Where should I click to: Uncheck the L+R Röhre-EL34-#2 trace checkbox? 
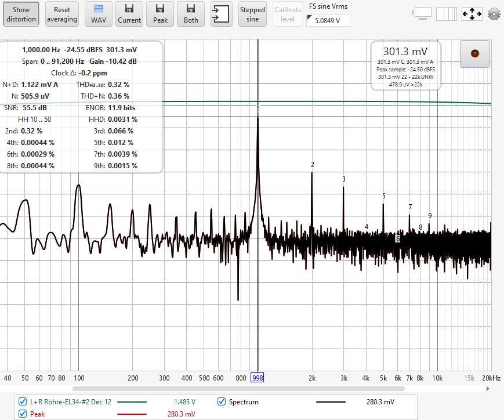(x=23, y=401)
